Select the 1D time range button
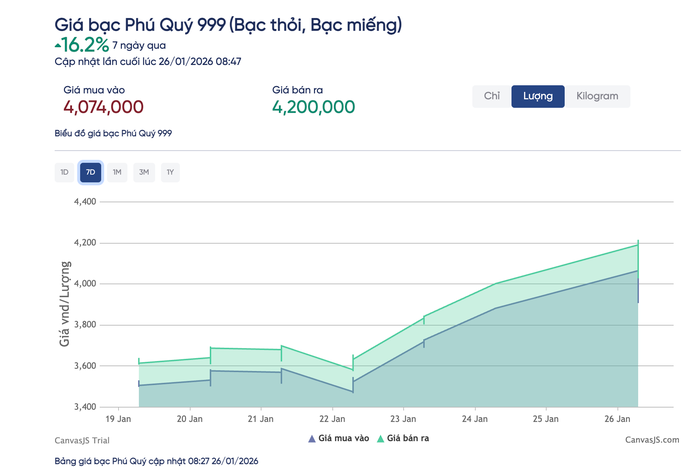 [x=64, y=172]
